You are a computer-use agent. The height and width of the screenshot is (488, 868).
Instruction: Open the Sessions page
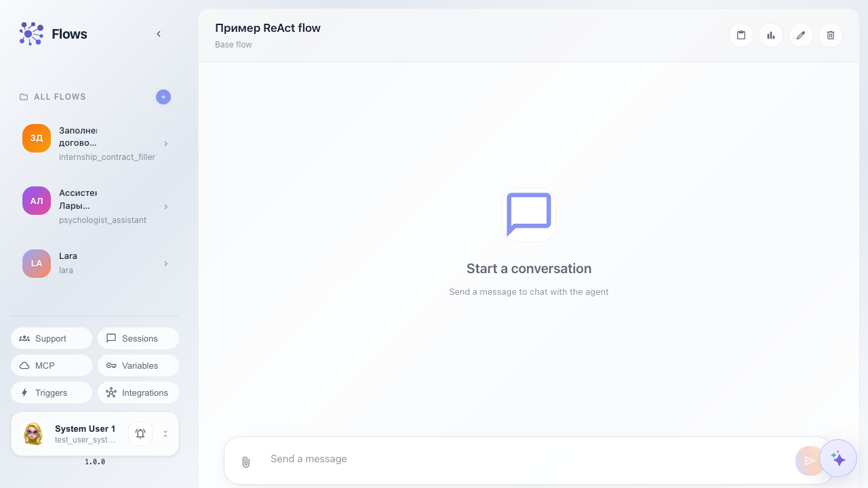click(x=138, y=338)
